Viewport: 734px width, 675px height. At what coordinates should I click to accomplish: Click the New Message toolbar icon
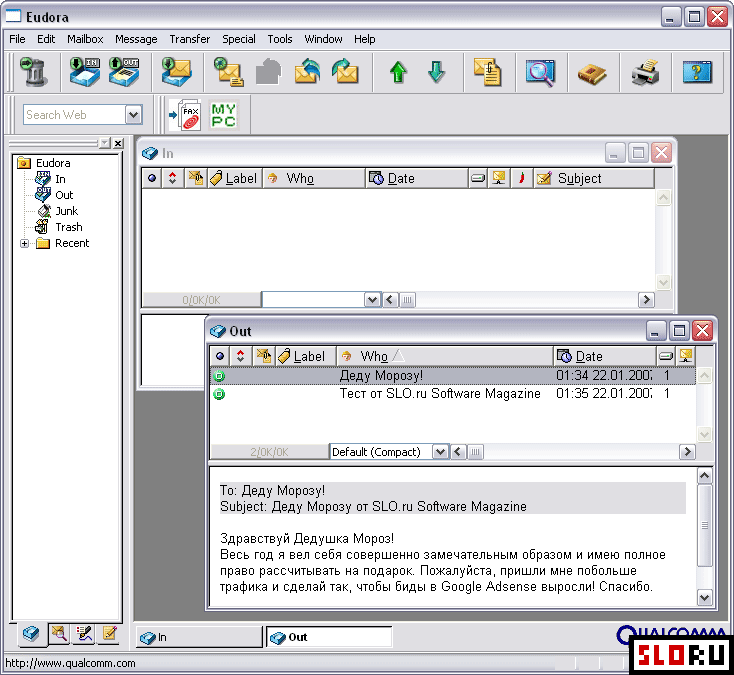coord(228,72)
